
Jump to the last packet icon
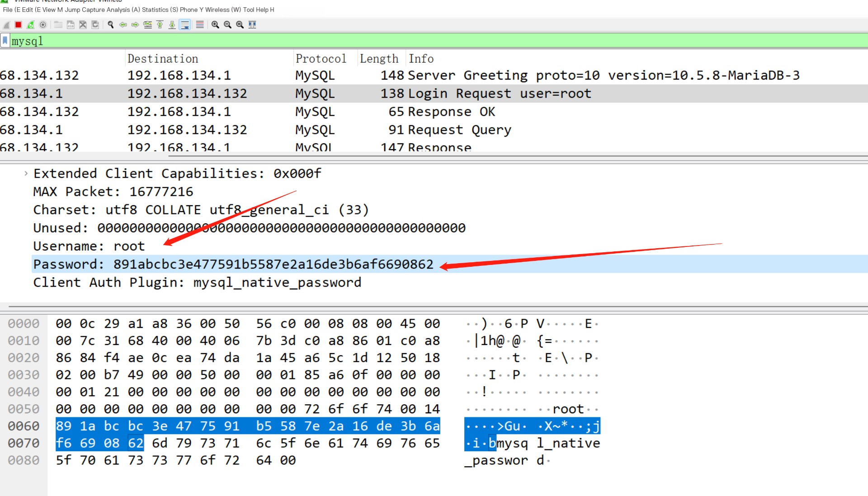(172, 25)
